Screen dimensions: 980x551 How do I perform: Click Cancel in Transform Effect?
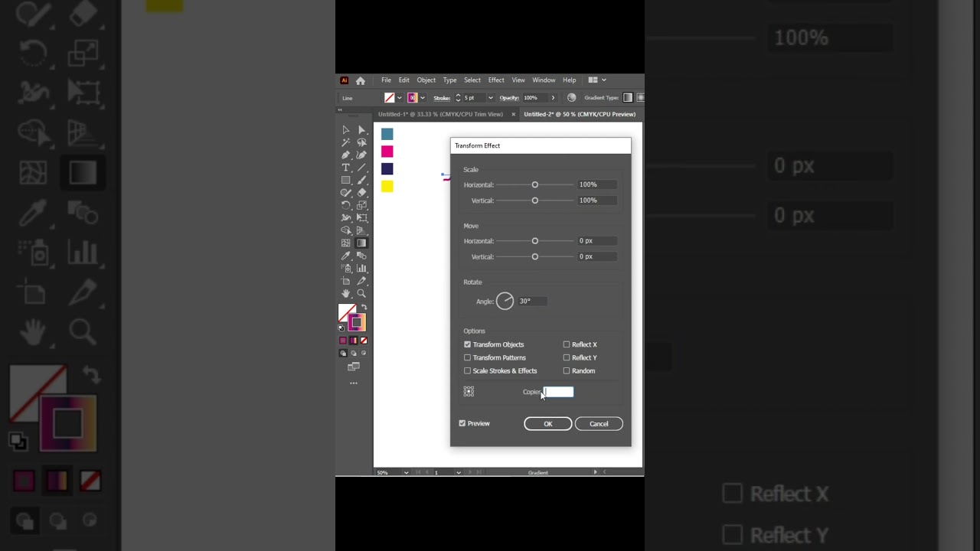point(599,423)
